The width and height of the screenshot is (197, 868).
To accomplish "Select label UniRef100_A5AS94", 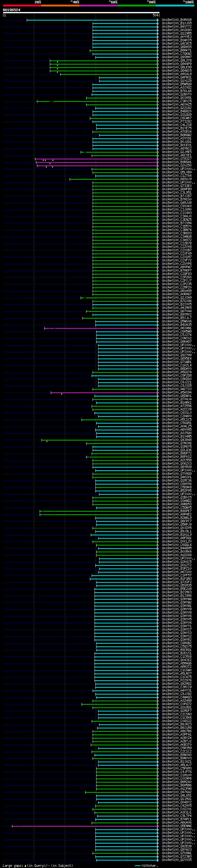I will (177, 392).
